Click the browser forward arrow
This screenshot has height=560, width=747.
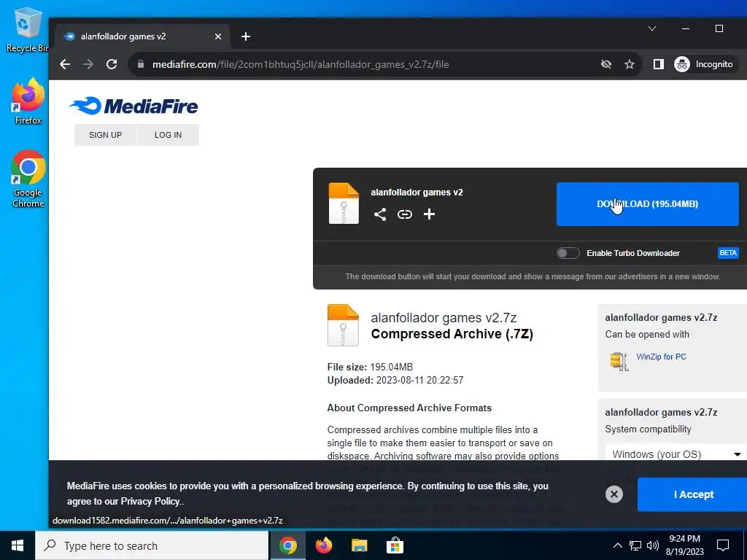coord(88,64)
